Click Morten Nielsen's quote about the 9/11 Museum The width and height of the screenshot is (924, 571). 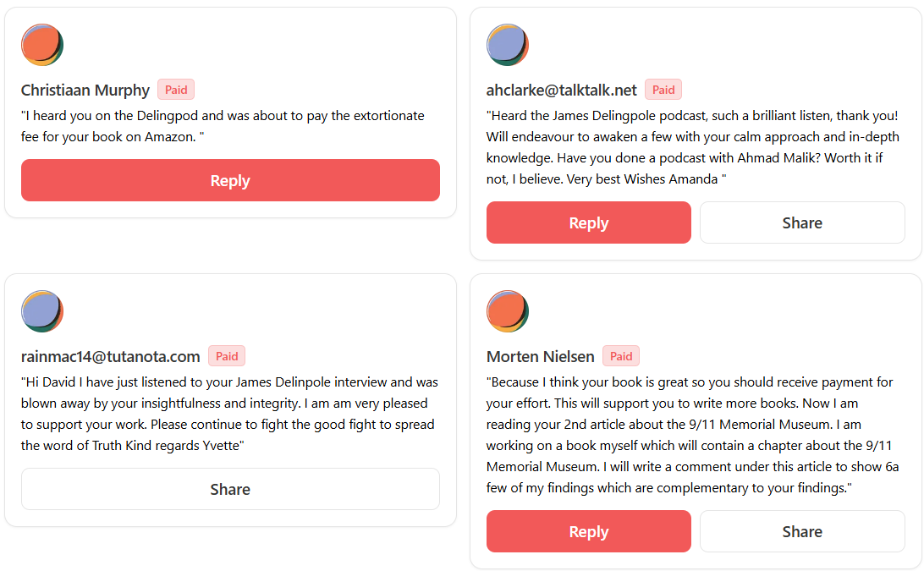(690, 435)
